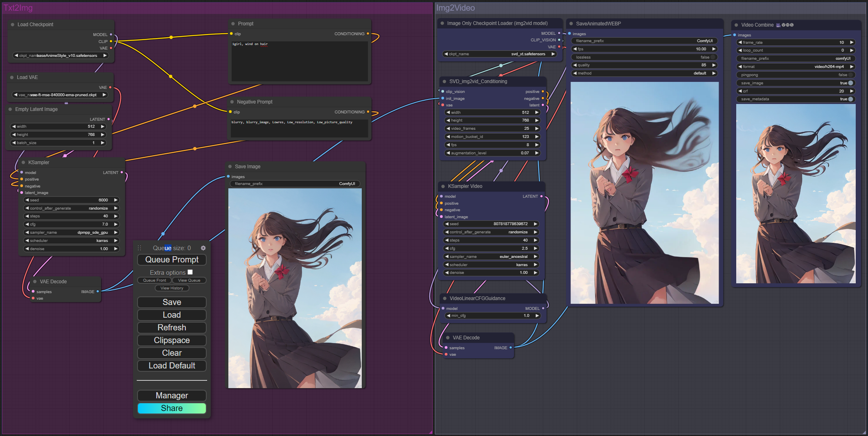Collapse the Video Combine node via its title dot
This screenshot has width=868, height=436.
(x=736, y=25)
